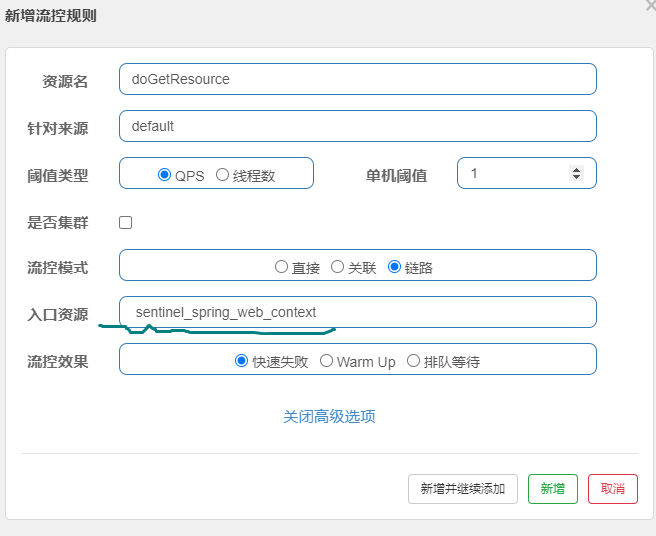Select Warm Up flow control effect
The width and height of the screenshot is (656, 536).
point(326,360)
